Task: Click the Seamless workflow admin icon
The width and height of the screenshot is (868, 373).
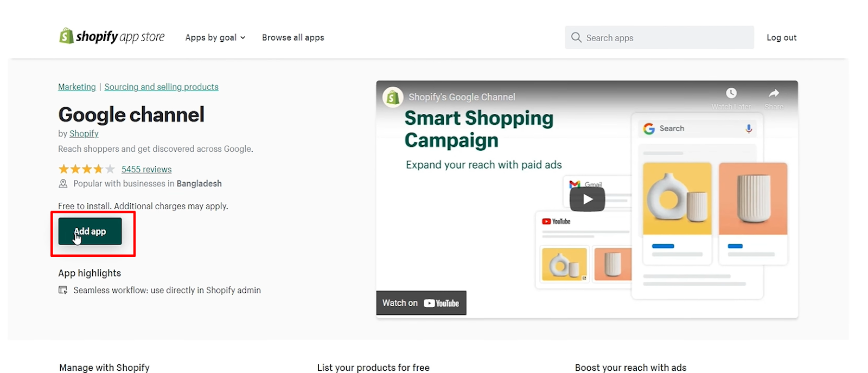Action: (x=63, y=290)
